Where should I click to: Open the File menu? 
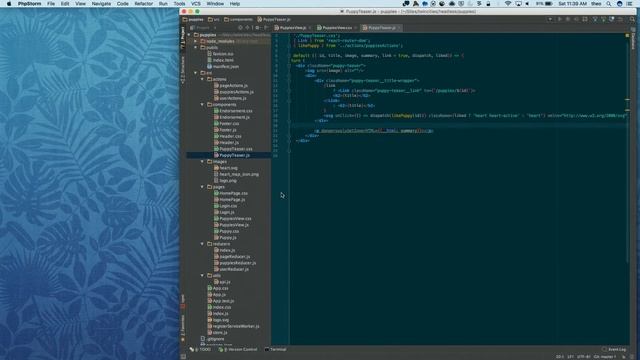tap(51, 4)
